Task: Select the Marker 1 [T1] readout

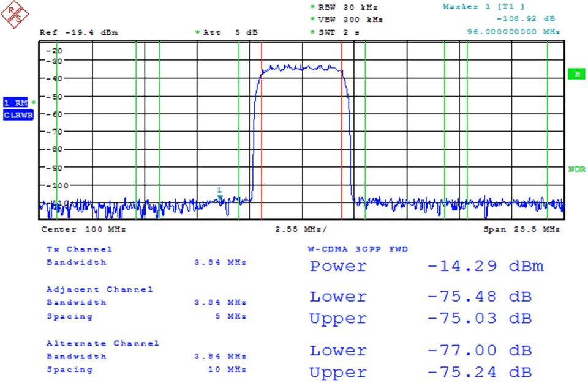Action: (484, 7)
